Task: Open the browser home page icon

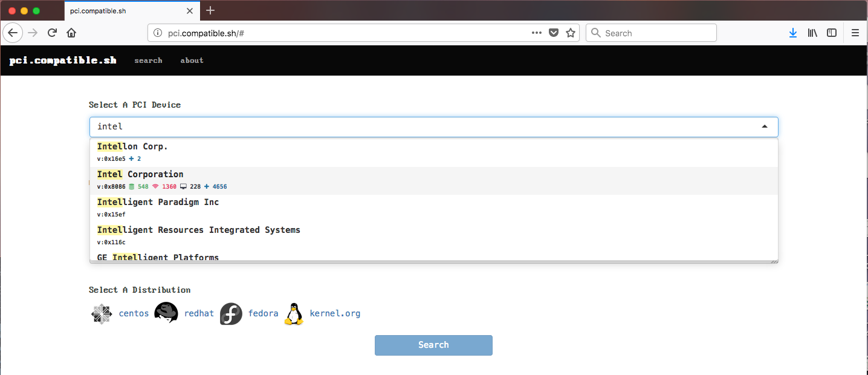Action: point(71,33)
